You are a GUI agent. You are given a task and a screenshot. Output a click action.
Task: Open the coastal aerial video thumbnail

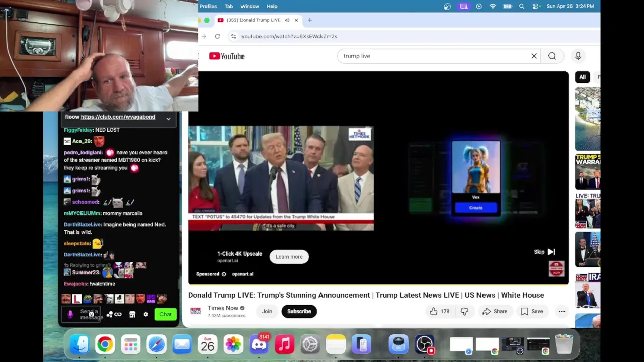click(588, 119)
